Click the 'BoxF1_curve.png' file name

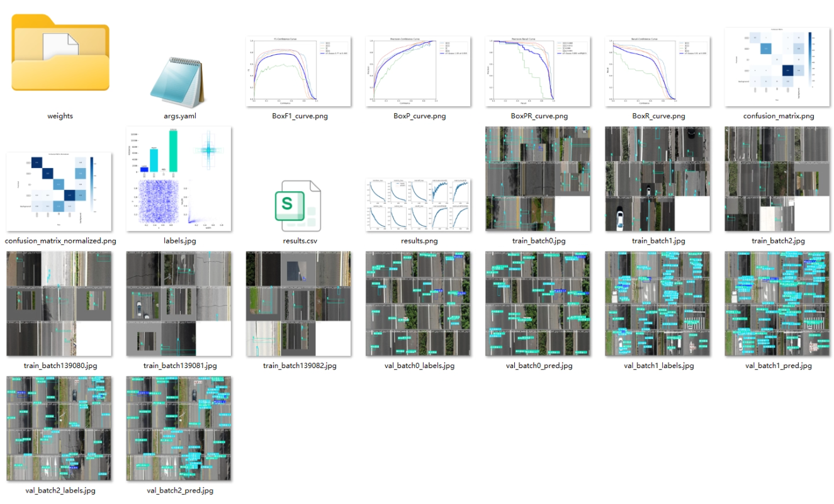click(299, 116)
